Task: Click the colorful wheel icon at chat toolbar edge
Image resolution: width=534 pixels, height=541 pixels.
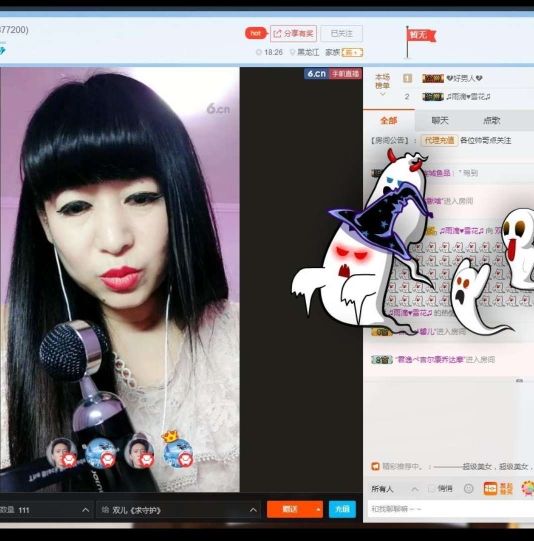Action: (x=527, y=489)
